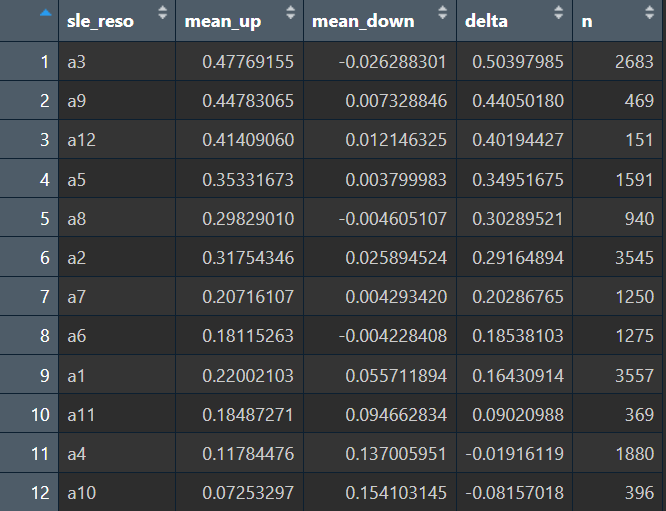Click n value 1880

635,454
